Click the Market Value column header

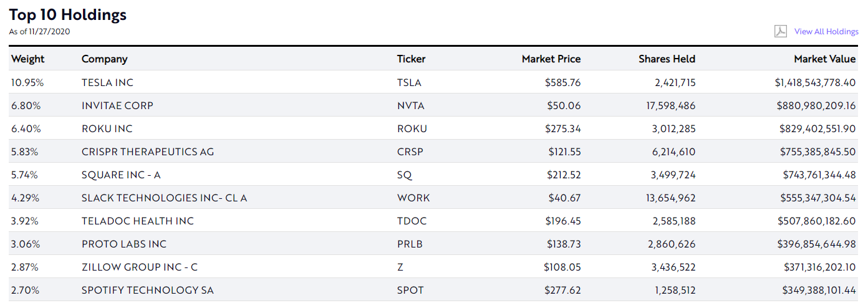(824, 59)
